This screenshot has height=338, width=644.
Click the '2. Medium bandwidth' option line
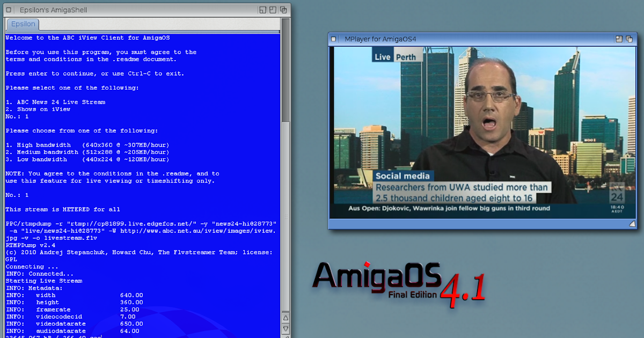click(87, 152)
